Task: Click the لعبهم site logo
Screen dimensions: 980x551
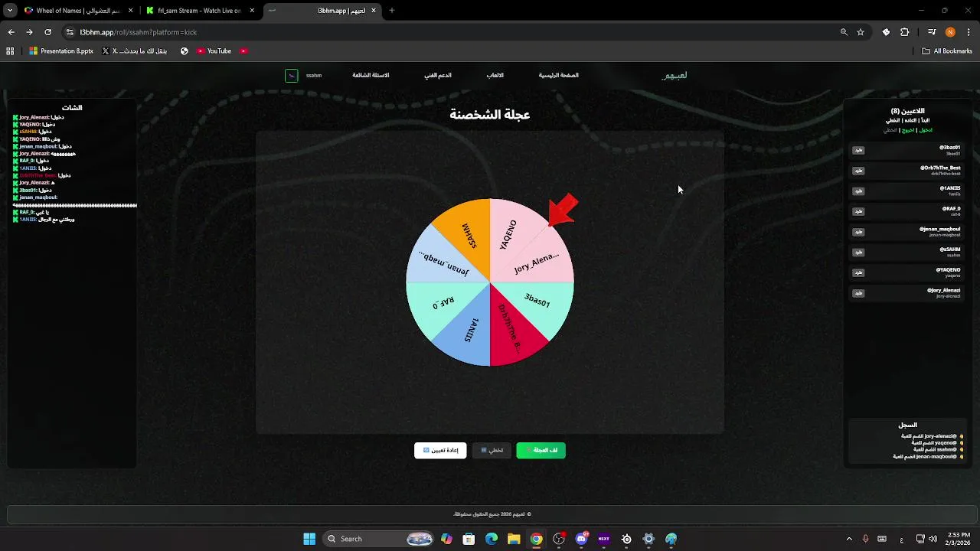Action: pos(675,76)
